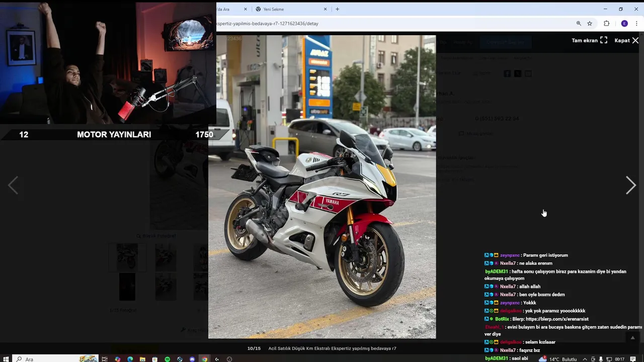Click the seller phone number behind overlay
The width and height of the screenshot is (644, 362).
[497, 119]
